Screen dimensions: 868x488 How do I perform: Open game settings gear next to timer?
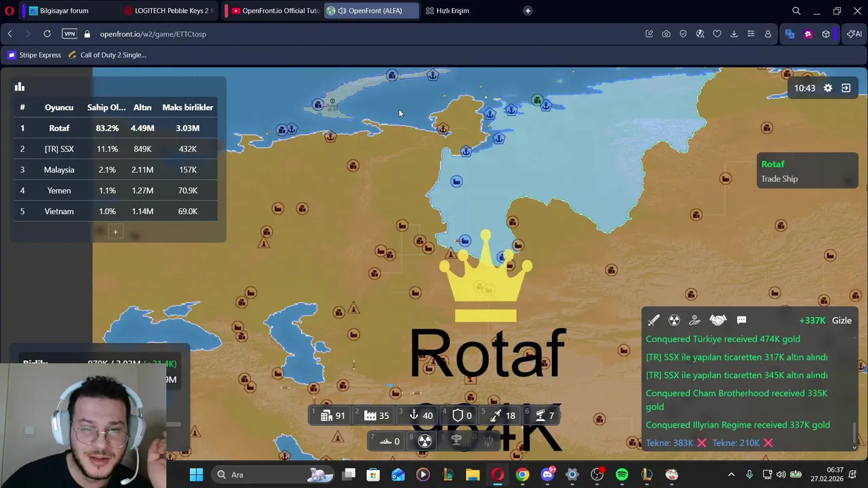[x=828, y=88]
